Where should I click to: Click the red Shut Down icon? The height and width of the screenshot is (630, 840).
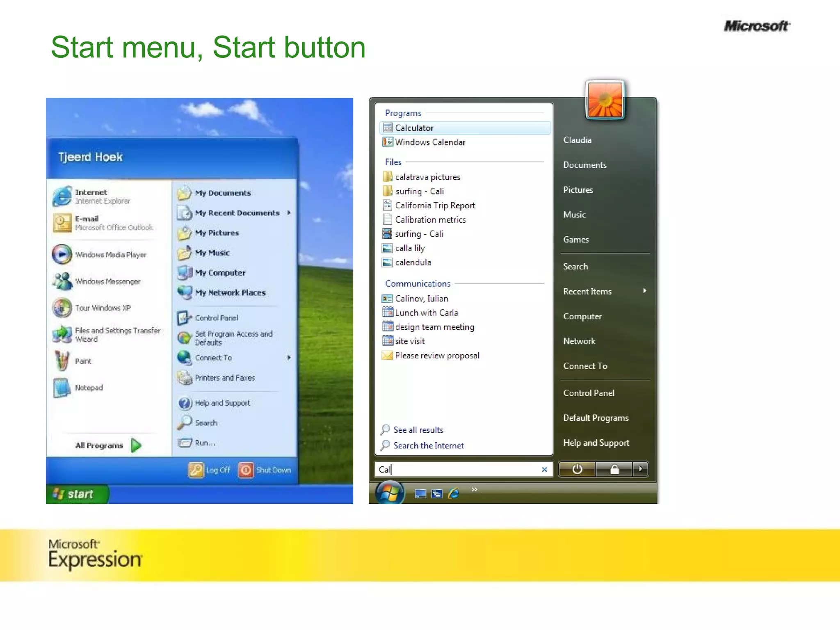pos(245,470)
